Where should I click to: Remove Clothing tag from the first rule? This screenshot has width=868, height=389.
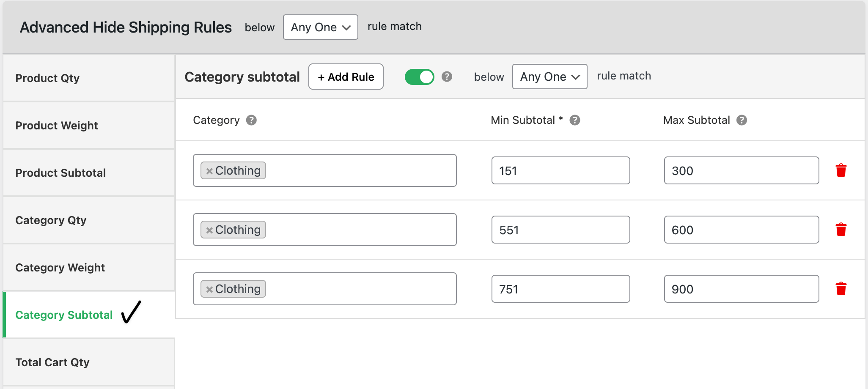[209, 170]
